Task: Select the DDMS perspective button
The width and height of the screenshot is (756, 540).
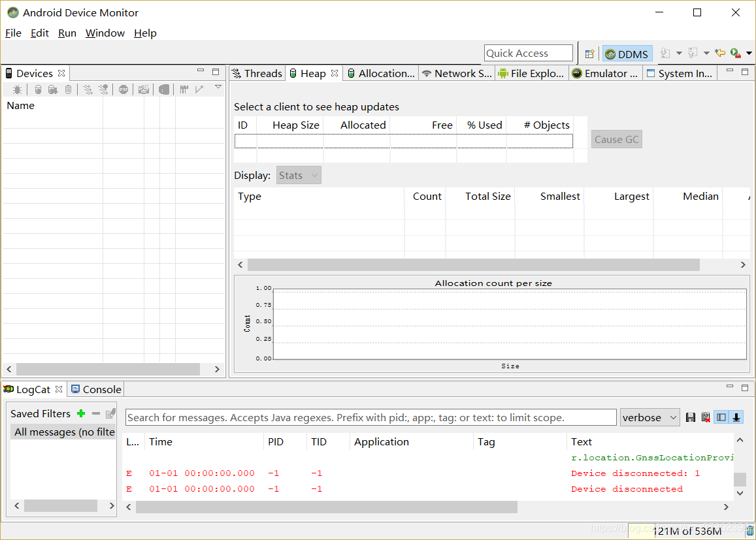Action: tap(627, 54)
